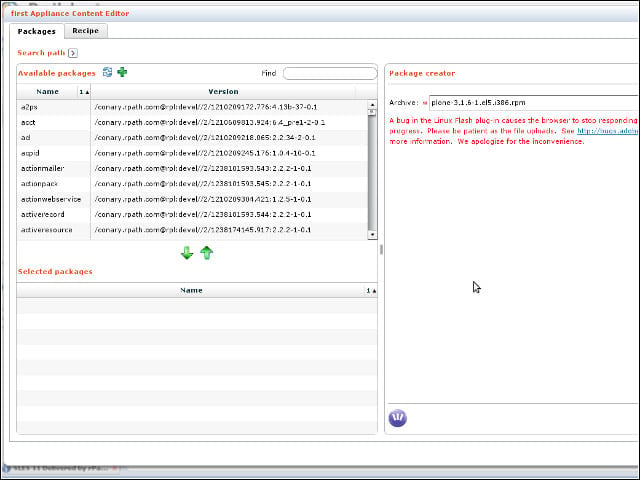Click version cell ending 6.4_pre1-2-0.1

tap(210, 122)
